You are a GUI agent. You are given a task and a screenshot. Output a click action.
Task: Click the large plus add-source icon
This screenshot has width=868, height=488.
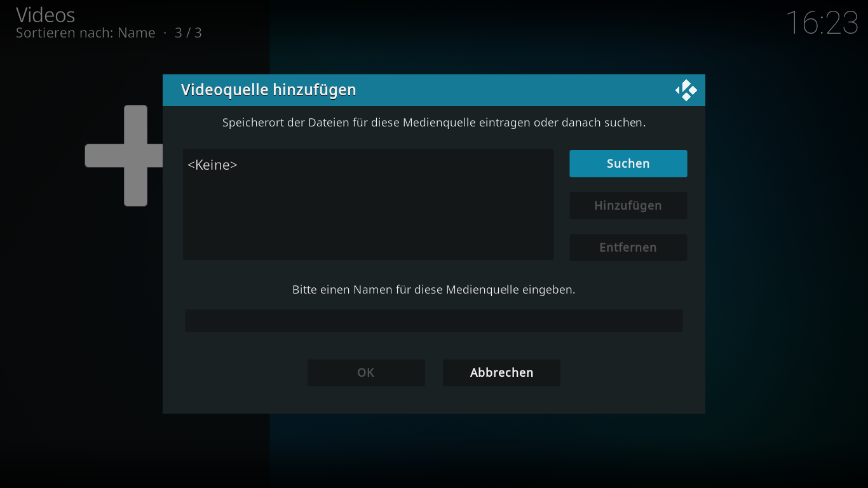[x=124, y=156]
